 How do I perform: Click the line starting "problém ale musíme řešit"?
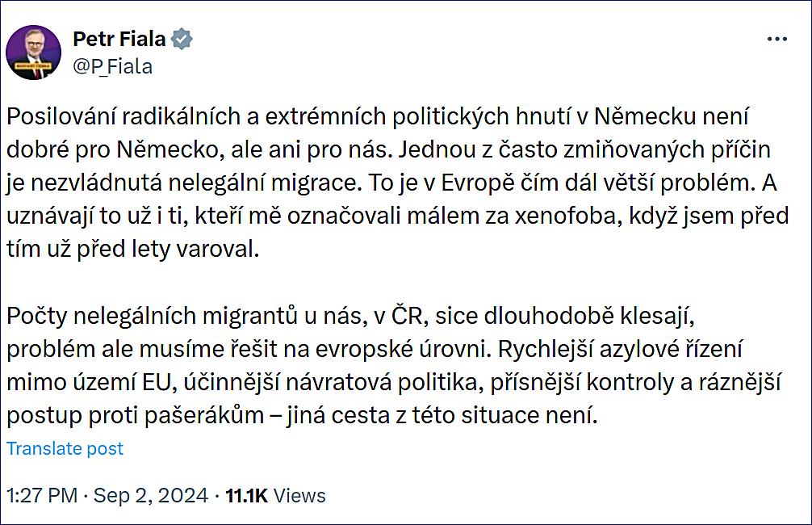374,351
